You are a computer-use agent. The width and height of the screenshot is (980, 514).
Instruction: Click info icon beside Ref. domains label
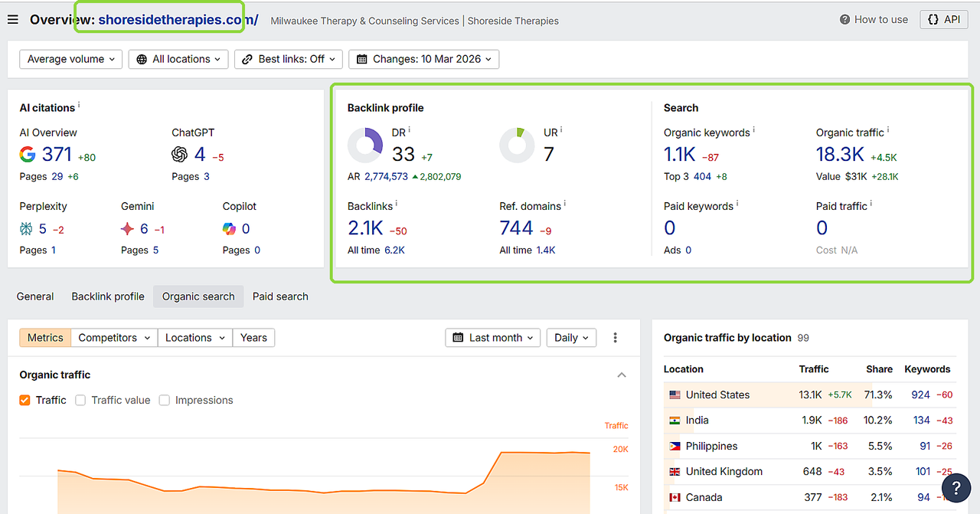click(x=565, y=205)
